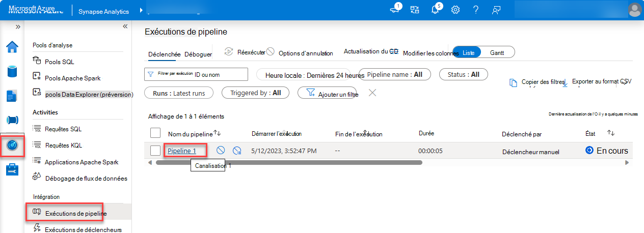The image size is (644, 233).
Task: Open the announcements megaphone icon
Action: 395,9
